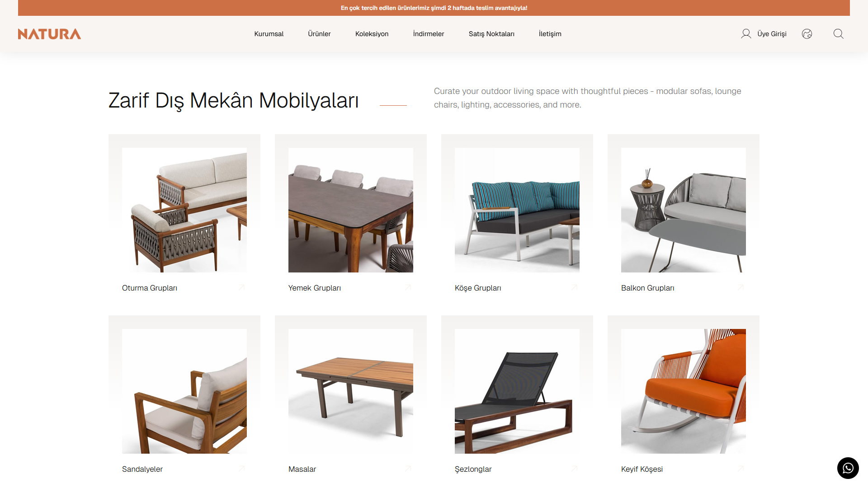Image resolution: width=868 pixels, height=488 pixels.
Task: Click arrow icon beside Köşe Grupları
Action: click(x=575, y=287)
